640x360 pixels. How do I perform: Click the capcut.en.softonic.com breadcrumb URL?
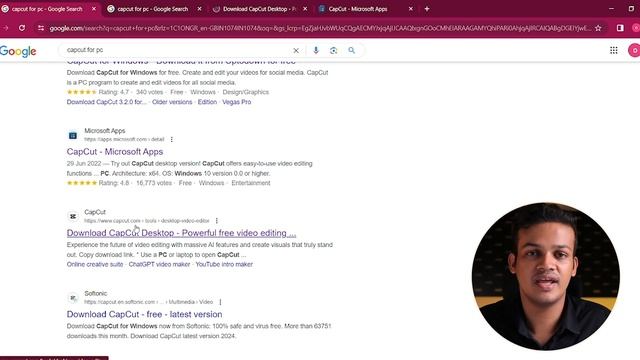[149, 302]
